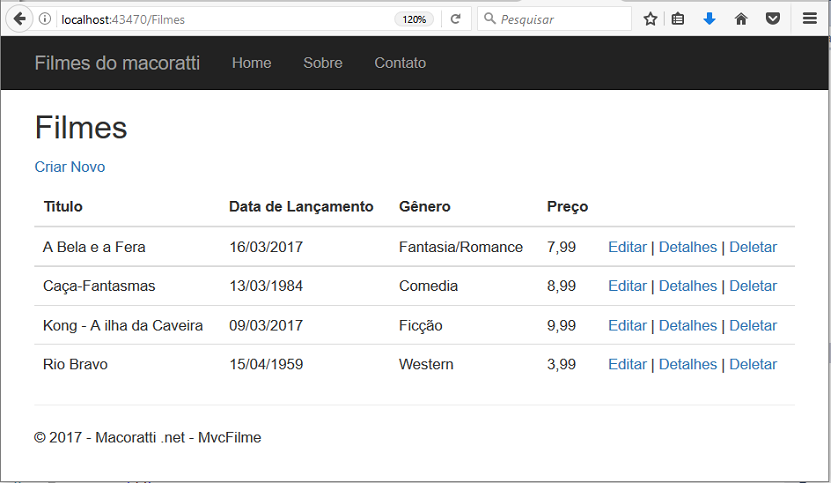Viewport: 831px width, 483px height.
Task: Open the Pocket icon
Action: (773, 19)
